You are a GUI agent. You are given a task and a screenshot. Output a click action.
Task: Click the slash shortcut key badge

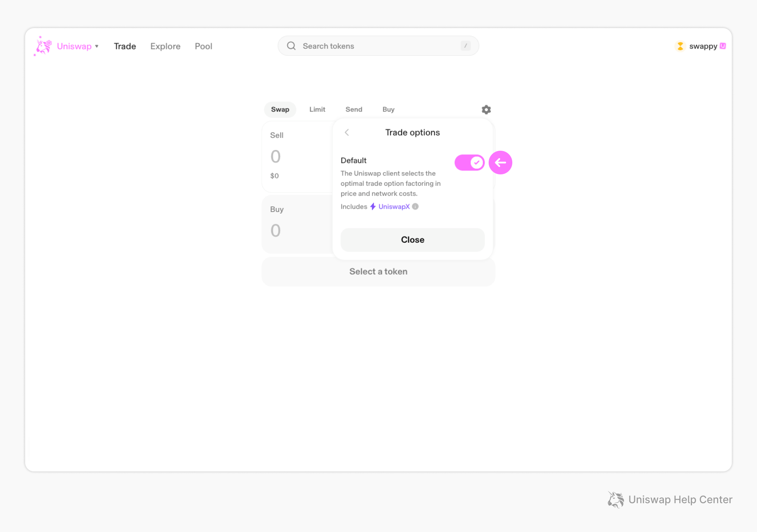(465, 46)
